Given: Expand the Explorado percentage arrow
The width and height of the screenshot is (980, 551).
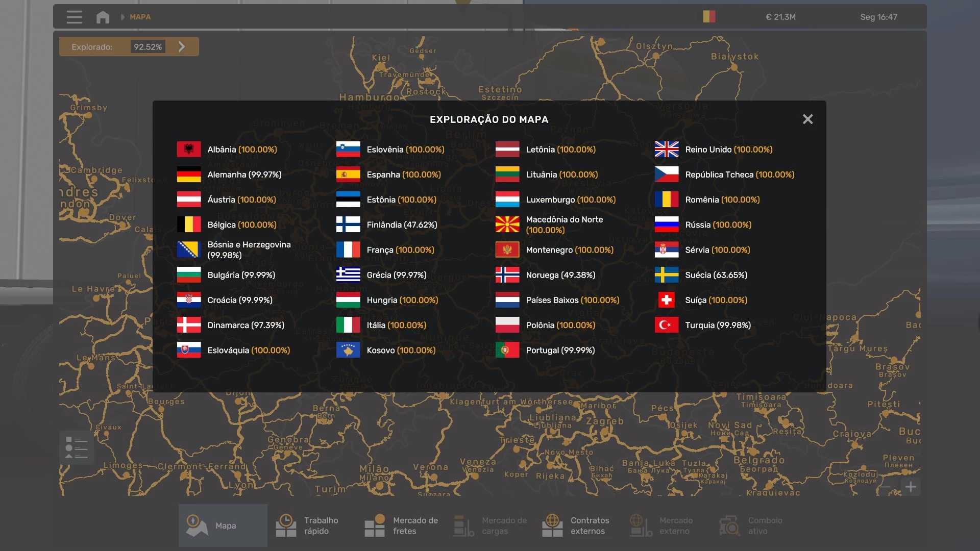Looking at the screenshot, I should 182,47.
